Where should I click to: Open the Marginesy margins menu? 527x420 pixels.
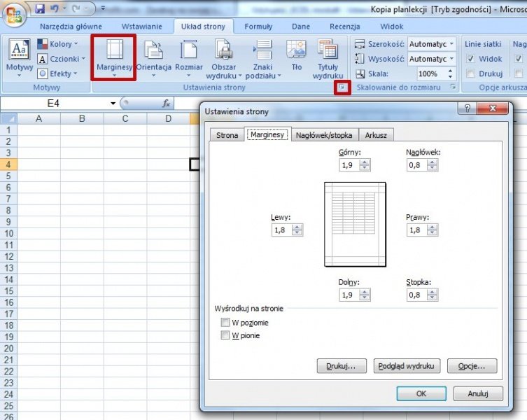pyautogui.click(x=113, y=56)
